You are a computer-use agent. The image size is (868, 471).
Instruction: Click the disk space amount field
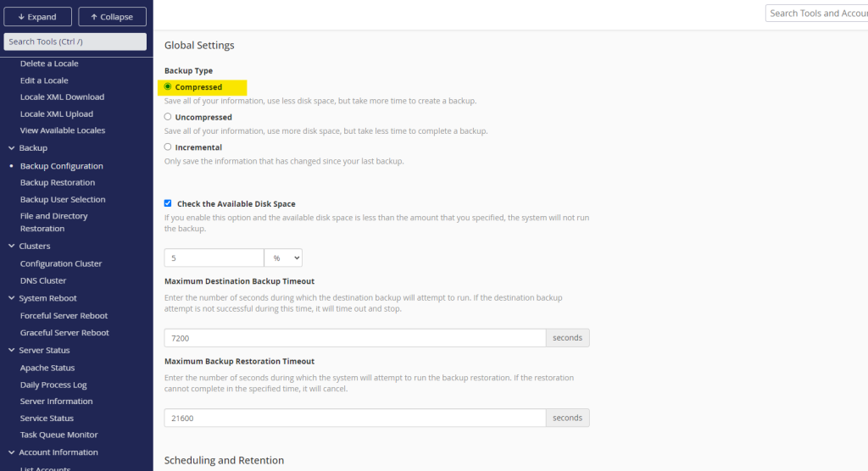(214, 258)
